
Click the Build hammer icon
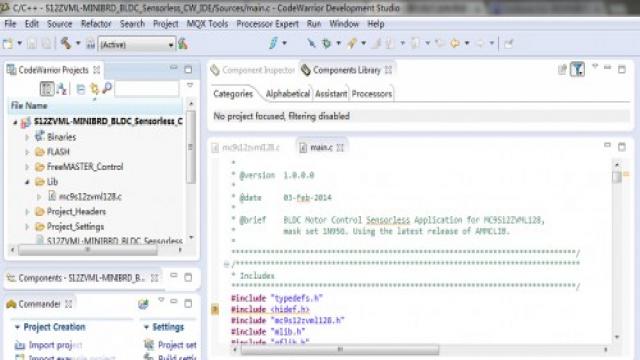[x=66, y=43]
